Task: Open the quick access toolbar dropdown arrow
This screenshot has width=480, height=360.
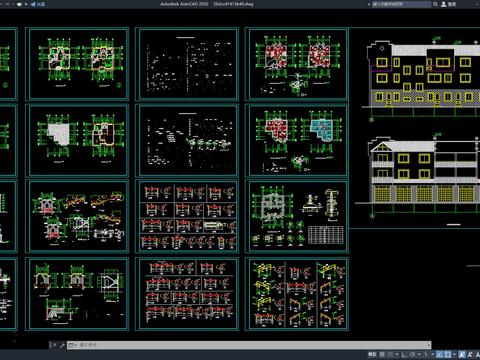Action: click(26, 4)
